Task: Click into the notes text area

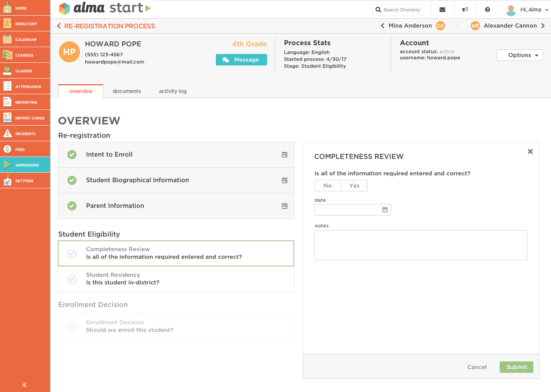Action: tap(421, 245)
